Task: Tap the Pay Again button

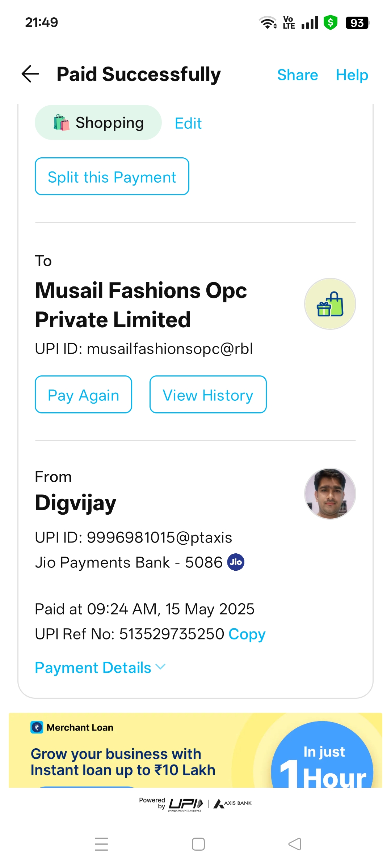Action: click(x=83, y=395)
